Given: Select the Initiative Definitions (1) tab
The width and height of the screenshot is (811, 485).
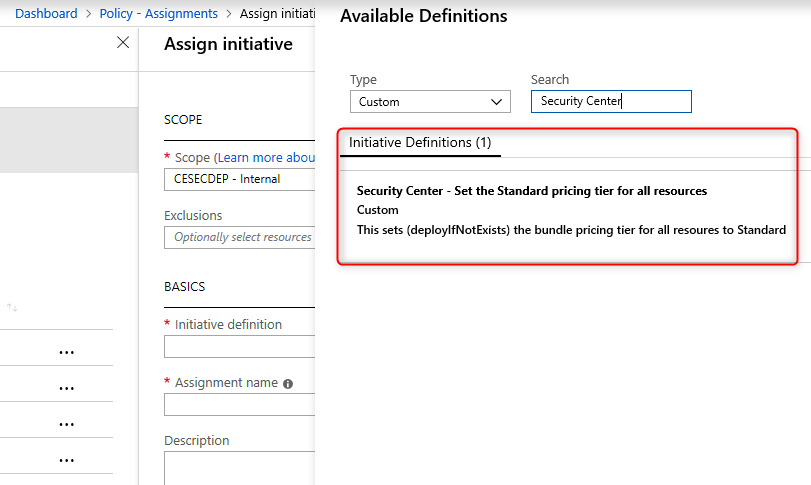Looking at the screenshot, I should (420, 142).
